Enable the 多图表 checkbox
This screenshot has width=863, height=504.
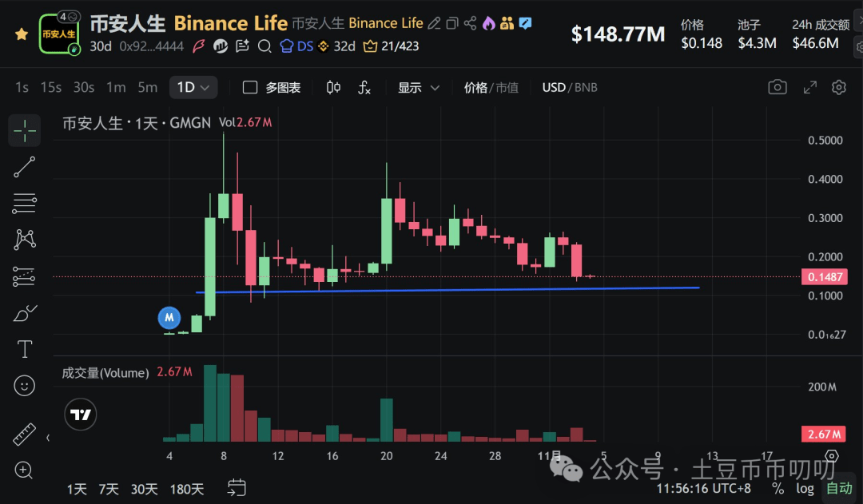(x=250, y=88)
